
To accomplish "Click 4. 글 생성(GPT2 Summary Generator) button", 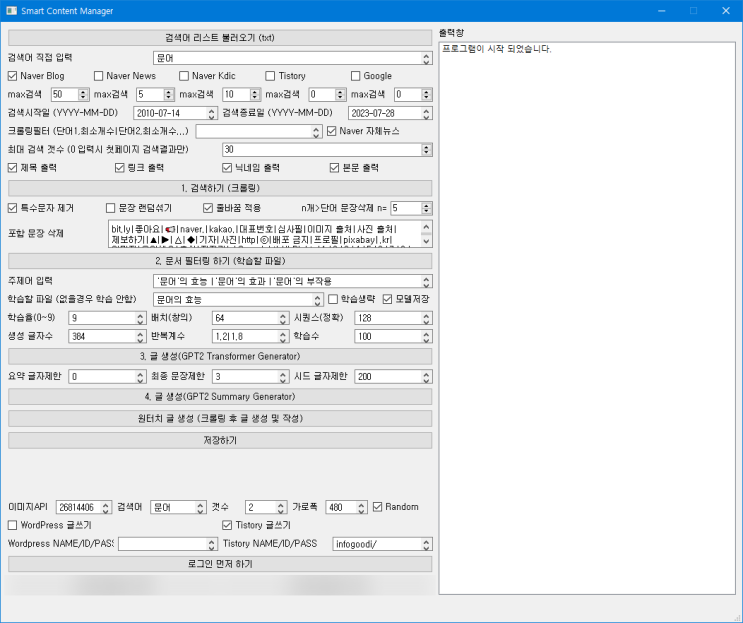I will coord(220,397).
